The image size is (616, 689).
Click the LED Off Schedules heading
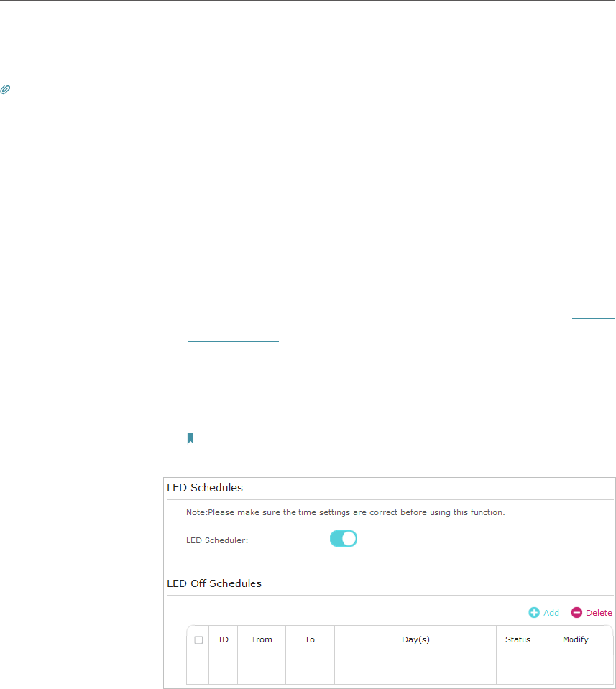pos(214,583)
